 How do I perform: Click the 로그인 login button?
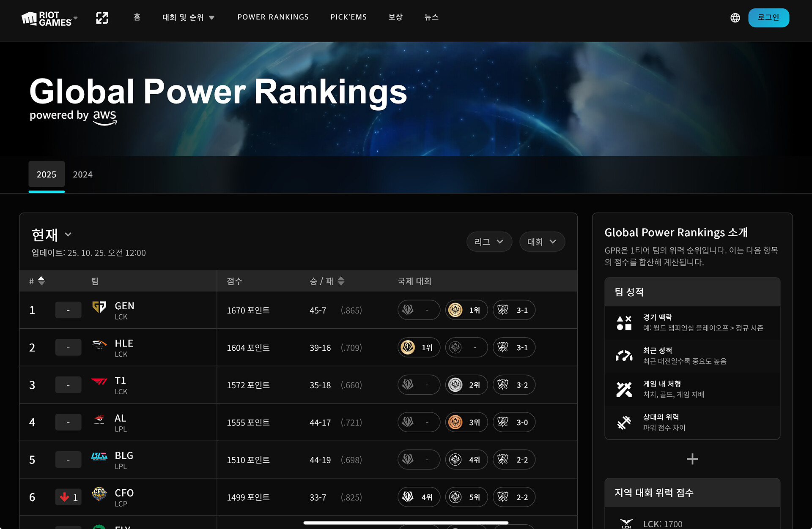point(768,18)
